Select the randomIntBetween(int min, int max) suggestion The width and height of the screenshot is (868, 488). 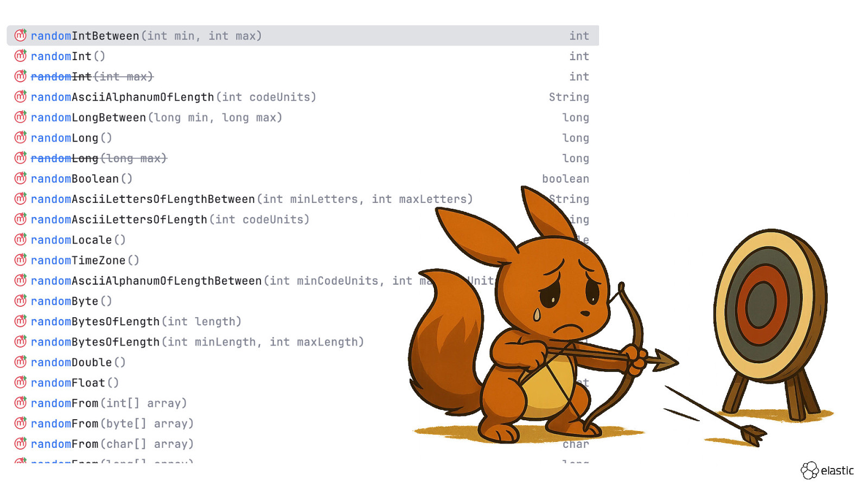[x=303, y=35]
